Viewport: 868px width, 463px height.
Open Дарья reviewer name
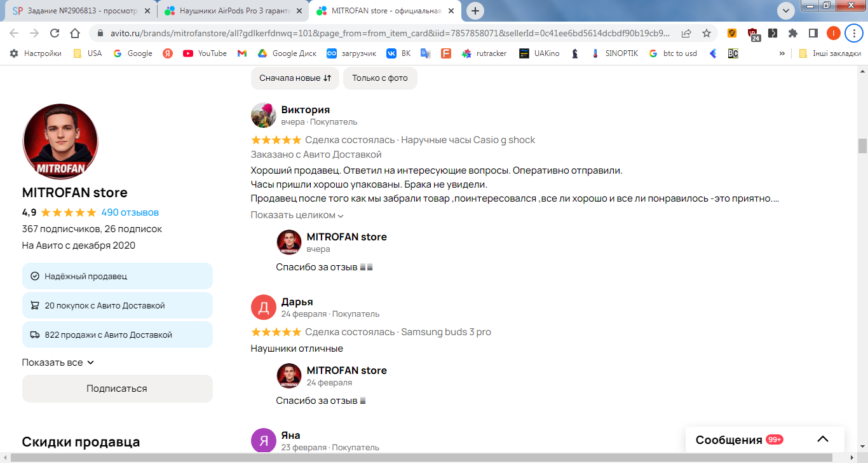click(x=297, y=302)
